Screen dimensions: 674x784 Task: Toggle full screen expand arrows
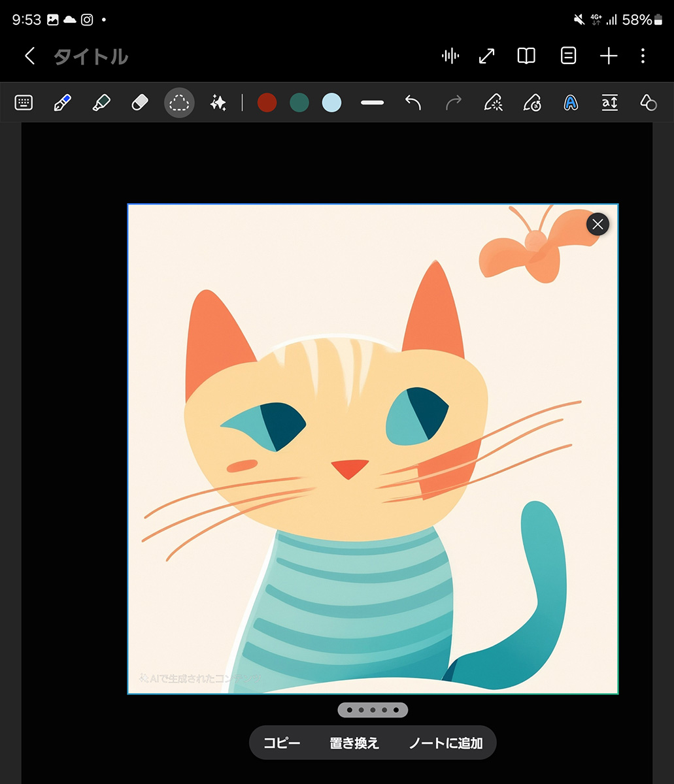click(486, 56)
